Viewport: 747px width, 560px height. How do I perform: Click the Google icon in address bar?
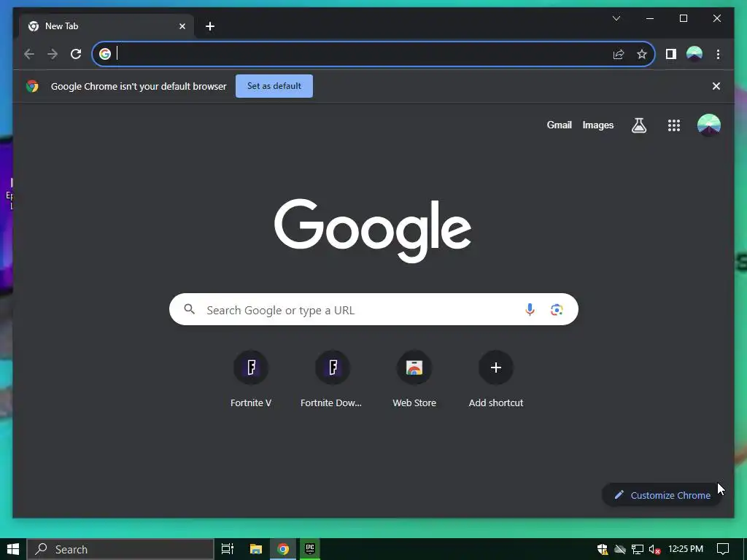[x=105, y=54]
